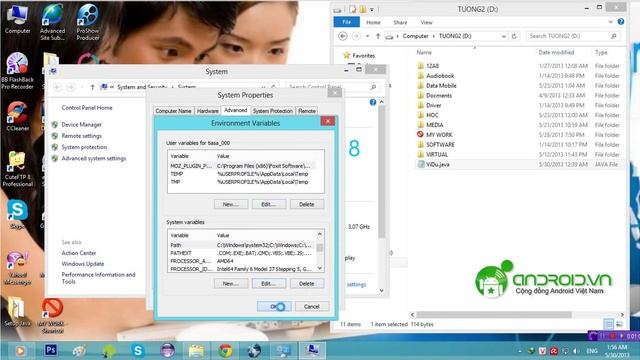The height and width of the screenshot is (360, 640).
Task: Open the Setup Java desktop icon
Action: pos(17,311)
